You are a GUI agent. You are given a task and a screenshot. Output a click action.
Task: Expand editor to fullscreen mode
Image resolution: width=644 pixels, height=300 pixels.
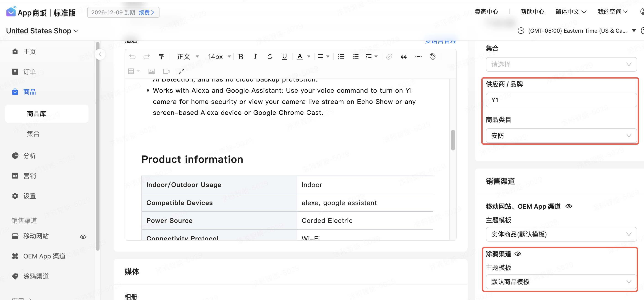(x=181, y=71)
